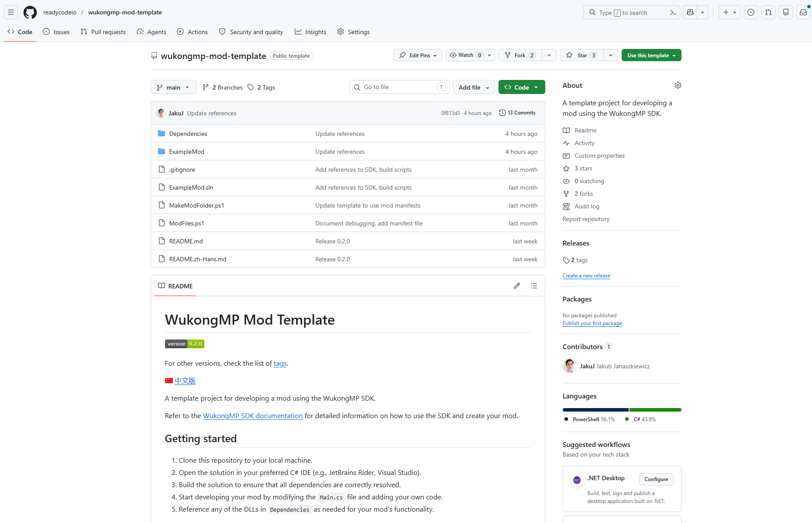Open the Pull requests tab
This screenshot has width=812, height=523.
103,32
